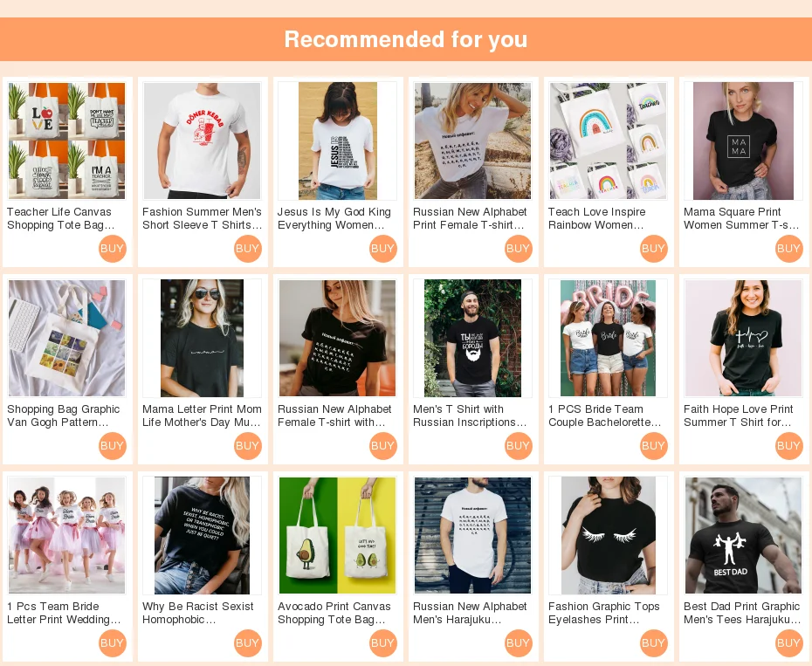Click BUY for Fashion Graphic Tops Eyelashes Print
Image resolution: width=812 pixels, height=666 pixels.
click(654, 643)
